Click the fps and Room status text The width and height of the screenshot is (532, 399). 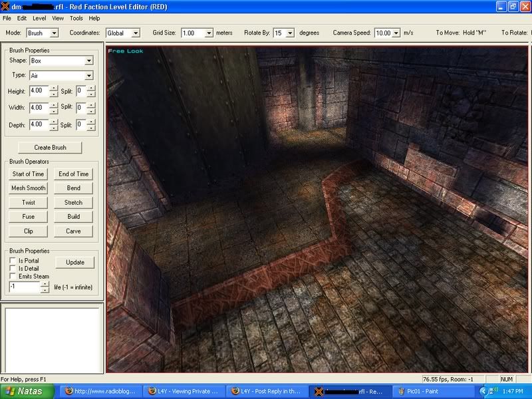pos(448,379)
